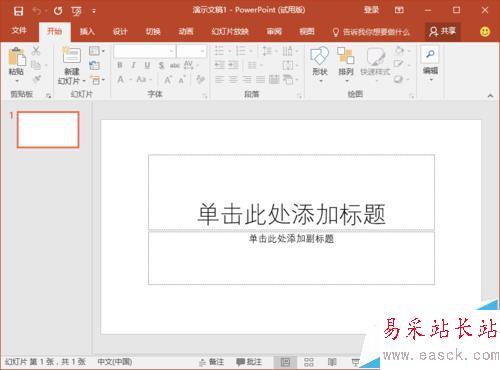Toggle Underline formatting
The image size is (500, 370).
point(147,65)
